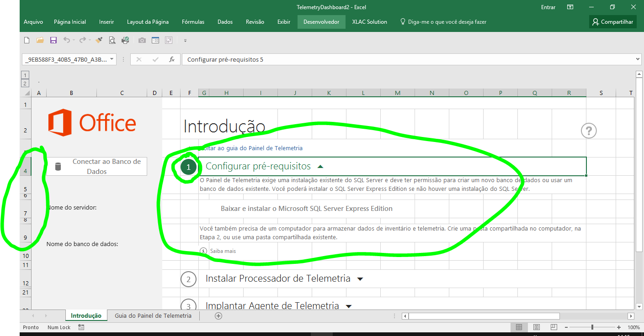Expand the Implantar Agente de Telemetria arrow

[349, 306]
